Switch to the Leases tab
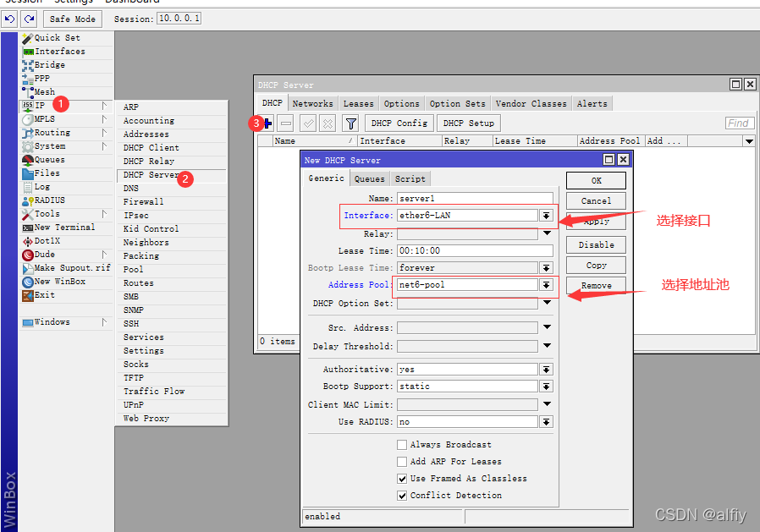Viewport: 760px width, 532px height. [x=359, y=104]
